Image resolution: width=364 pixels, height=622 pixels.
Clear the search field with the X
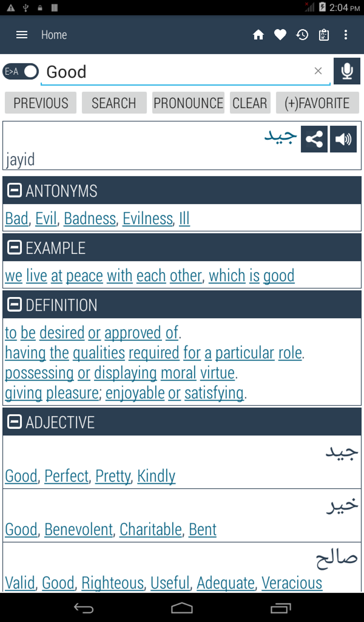(x=318, y=71)
